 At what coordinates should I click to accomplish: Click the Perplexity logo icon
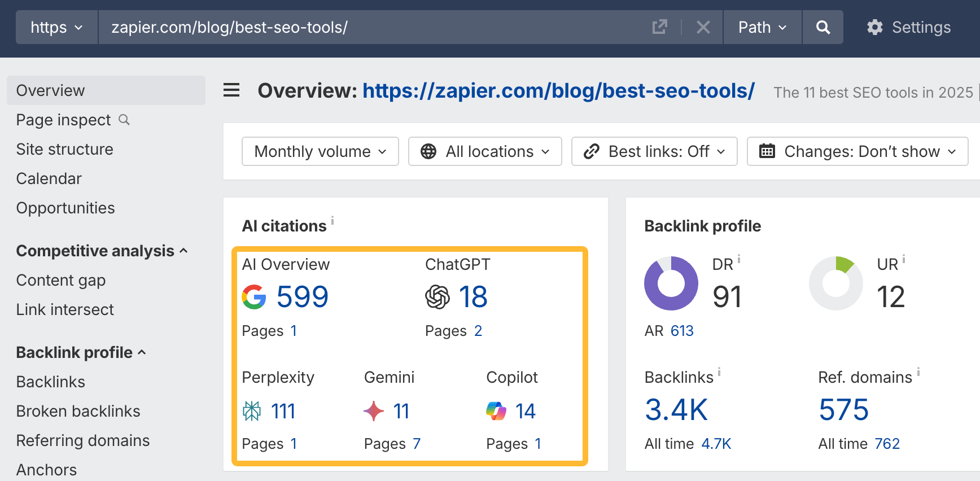(x=252, y=411)
